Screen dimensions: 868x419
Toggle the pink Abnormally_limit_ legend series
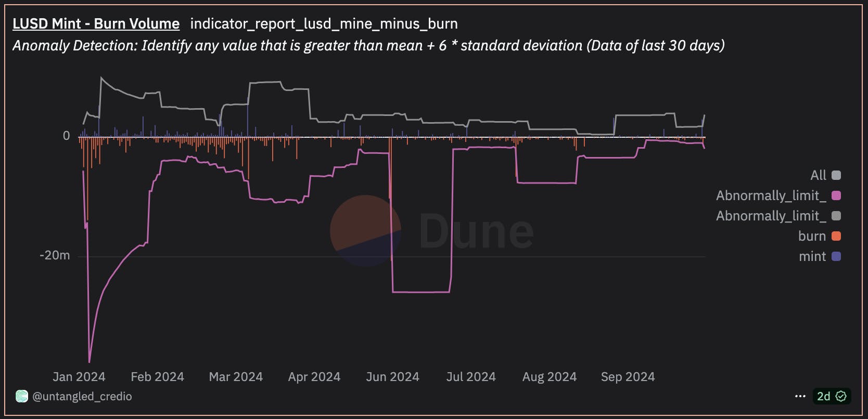(778, 195)
